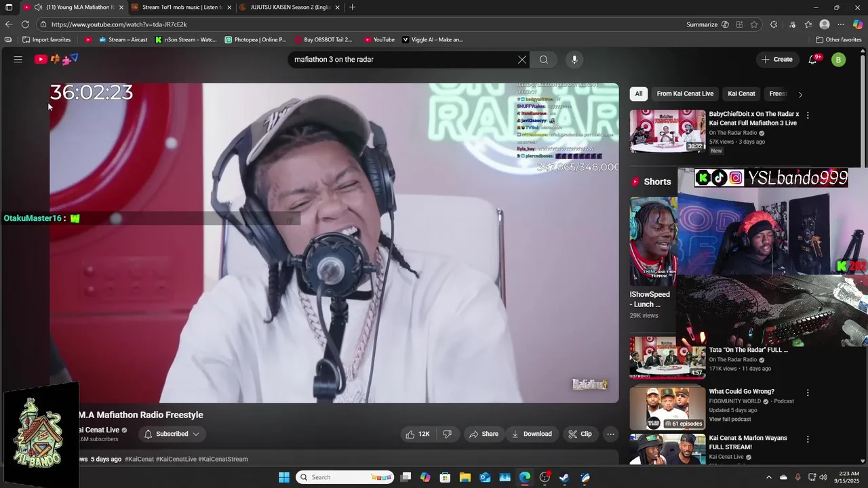This screenshot has width=868, height=488.
Task: Open the Copilot sidebar icon
Action: pyautogui.click(x=858, y=24)
